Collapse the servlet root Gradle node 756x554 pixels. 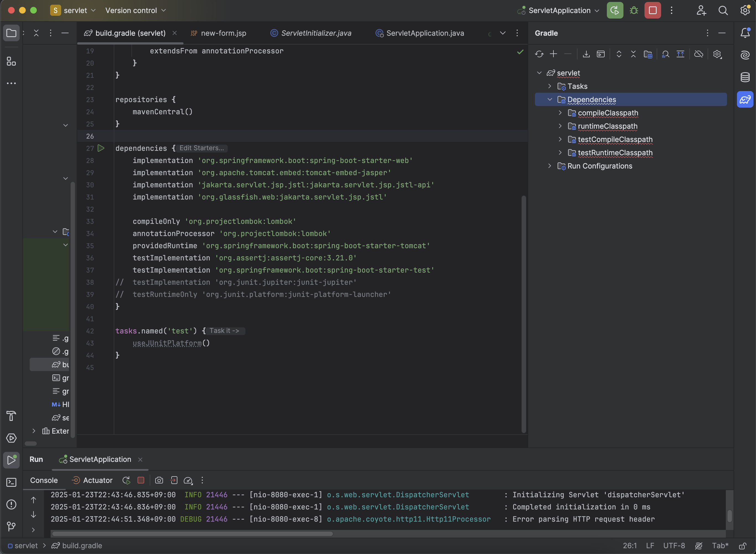(539, 73)
